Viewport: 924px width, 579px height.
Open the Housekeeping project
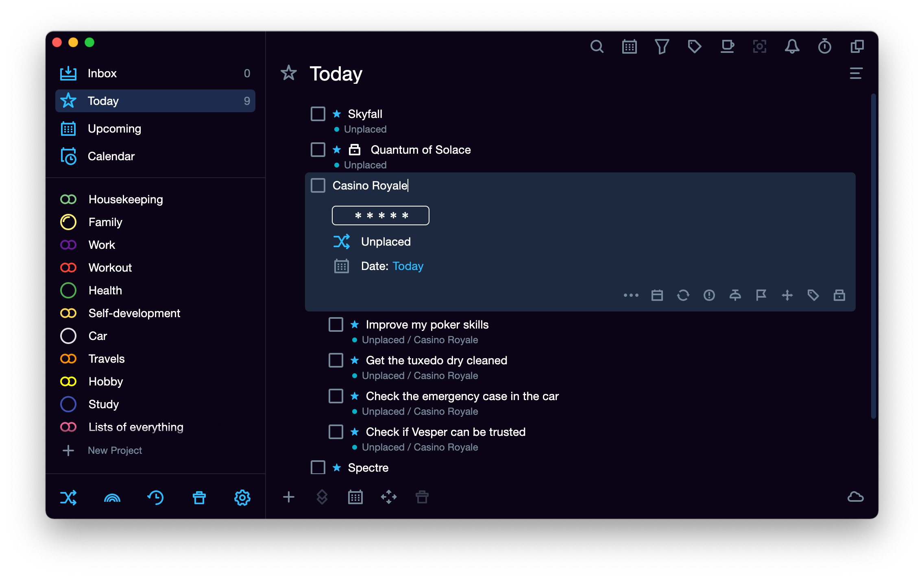click(155, 199)
